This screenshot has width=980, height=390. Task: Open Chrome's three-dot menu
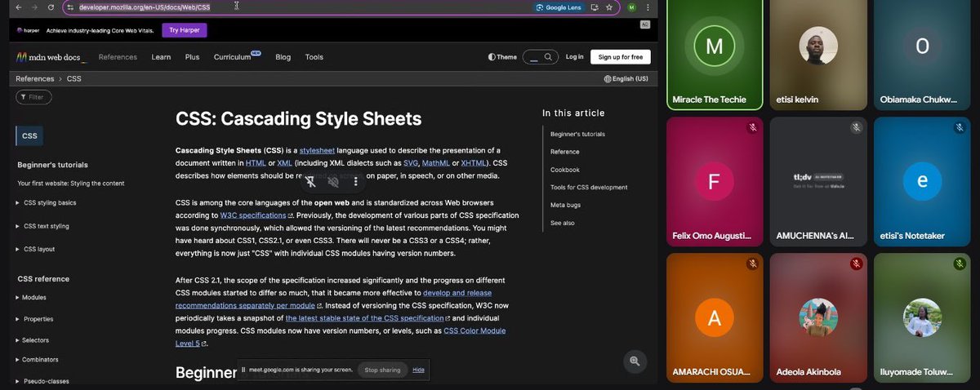[649, 7]
